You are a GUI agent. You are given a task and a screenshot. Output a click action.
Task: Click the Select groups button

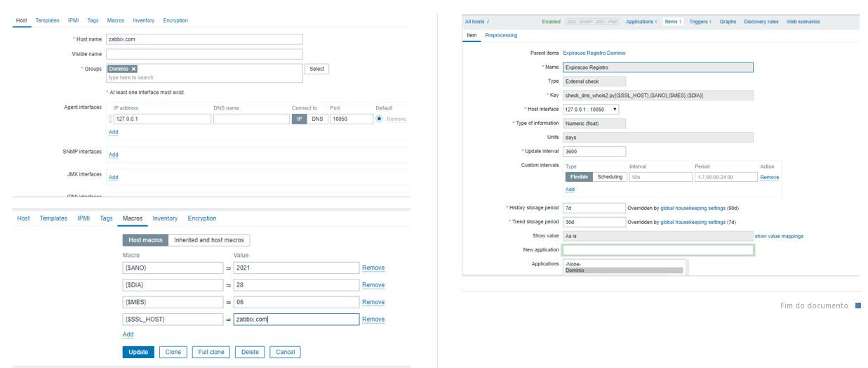click(x=316, y=69)
